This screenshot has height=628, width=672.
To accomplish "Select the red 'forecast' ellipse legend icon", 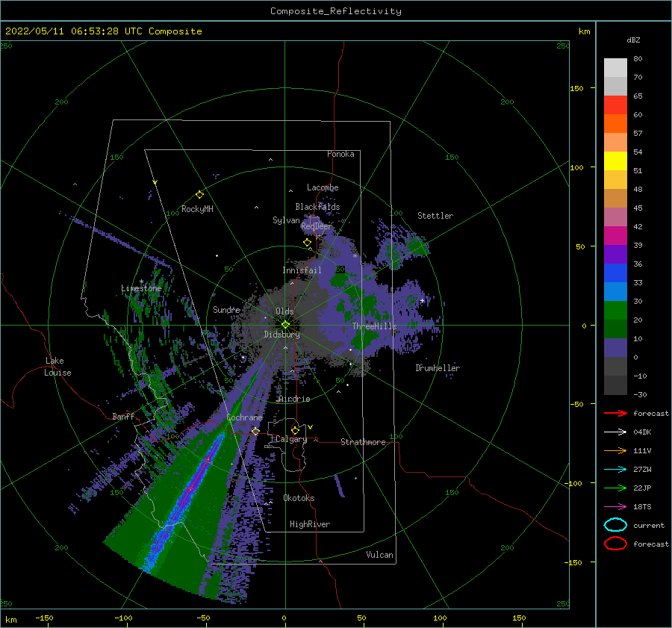I will click(615, 544).
